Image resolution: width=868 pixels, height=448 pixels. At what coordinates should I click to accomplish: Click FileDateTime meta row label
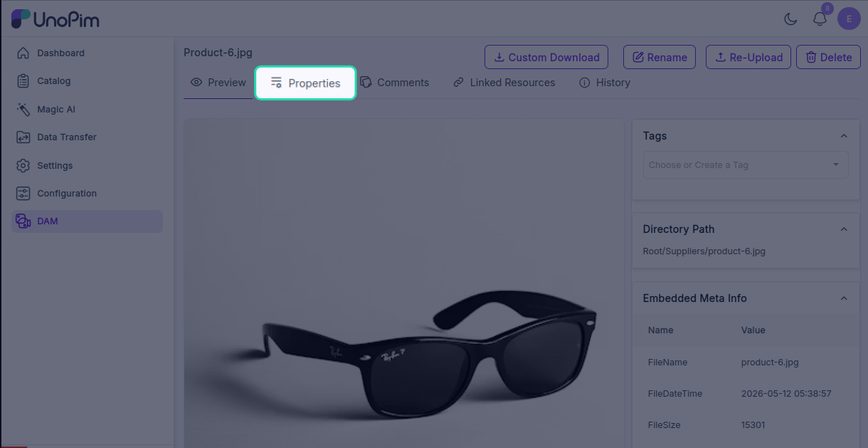click(x=675, y=394)
